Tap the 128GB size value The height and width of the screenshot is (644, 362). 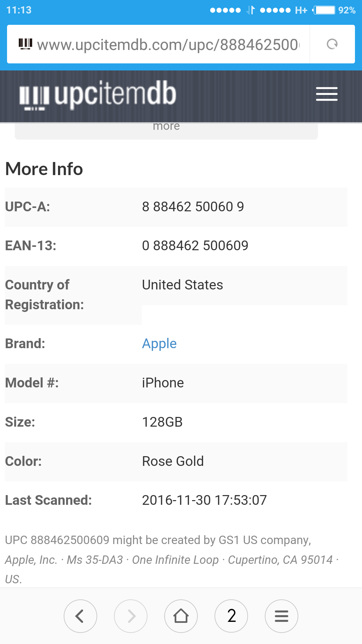(x=162, y=422)
